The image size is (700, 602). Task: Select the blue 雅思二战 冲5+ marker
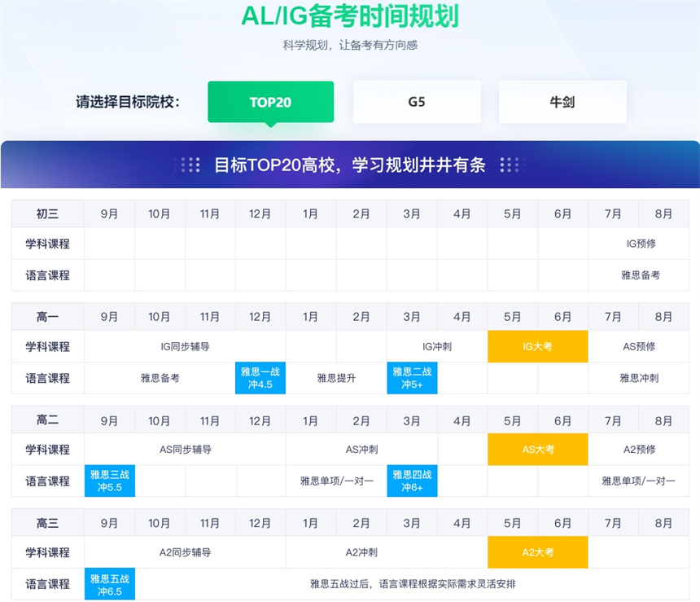click(x=412, y=378)
